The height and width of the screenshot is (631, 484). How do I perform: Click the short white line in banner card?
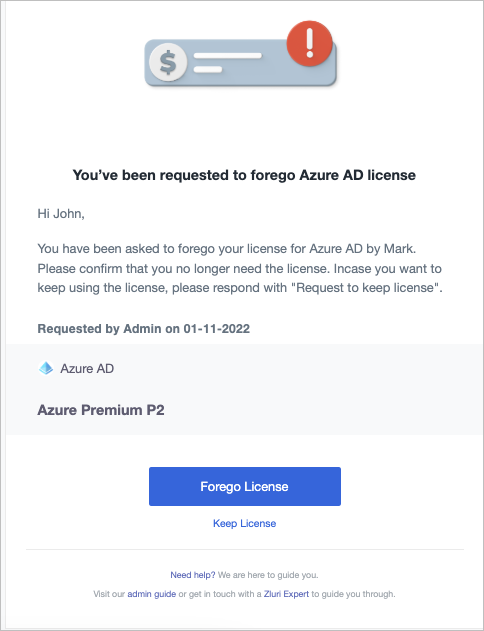[x=208, y=70]
